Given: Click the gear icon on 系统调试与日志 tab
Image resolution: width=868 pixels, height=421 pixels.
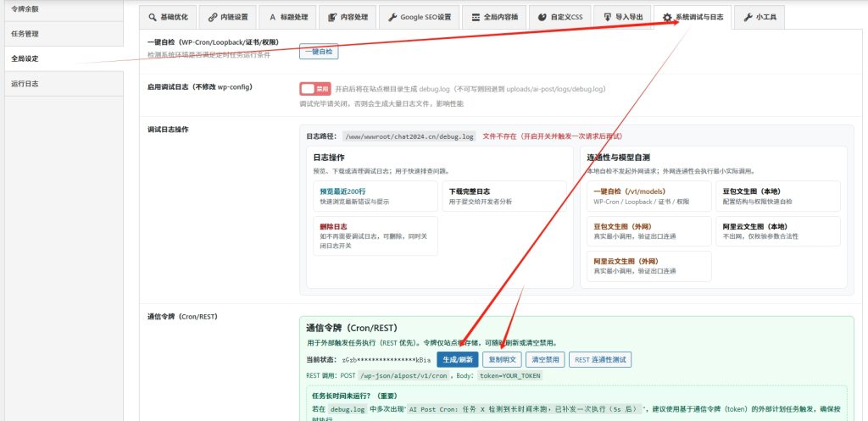Looking at the screenshot, I should pyautogui.click(x=668, y=17).
